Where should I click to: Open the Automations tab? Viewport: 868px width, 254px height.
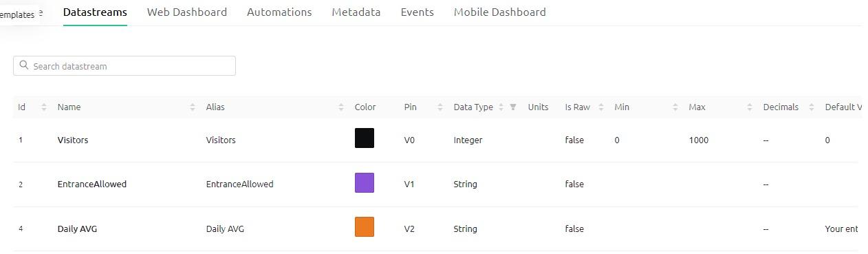[279, 12]
